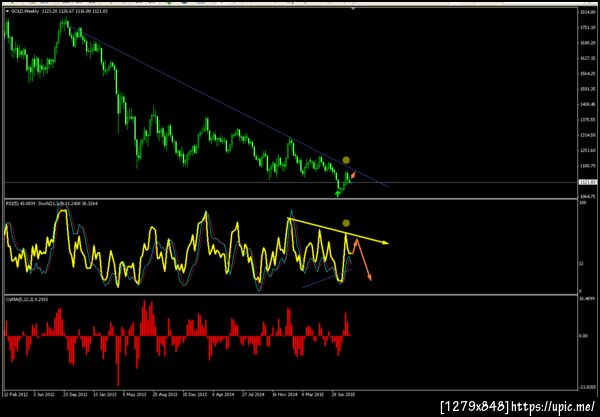Click the 5 May 2013 date label

click(135, 394)
